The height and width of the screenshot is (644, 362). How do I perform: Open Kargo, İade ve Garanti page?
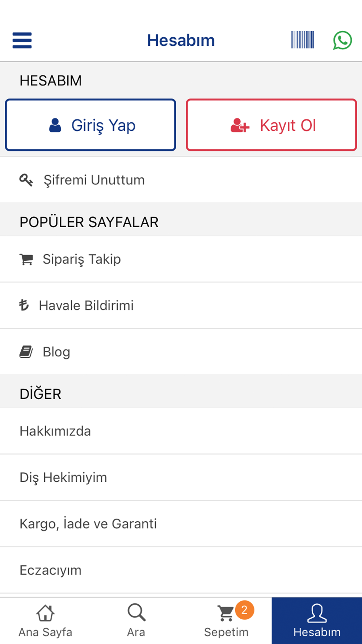[x=181, y=524]
